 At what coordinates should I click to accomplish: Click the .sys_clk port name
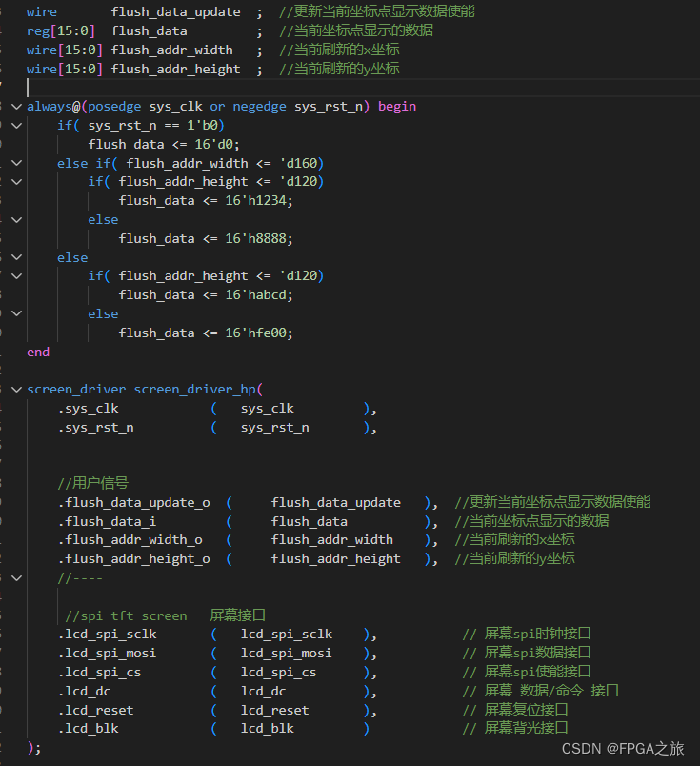coord(88,409)
